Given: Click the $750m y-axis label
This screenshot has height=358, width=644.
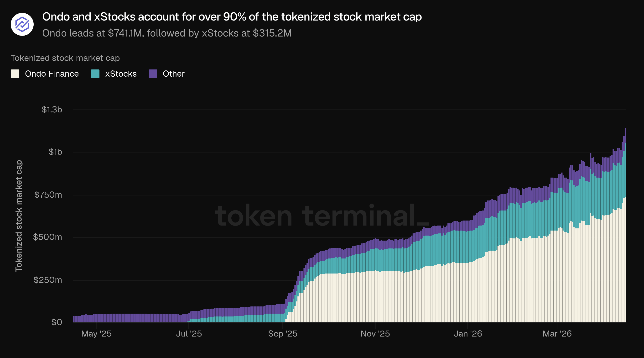Looking at the screenshot, I should 48,195.
